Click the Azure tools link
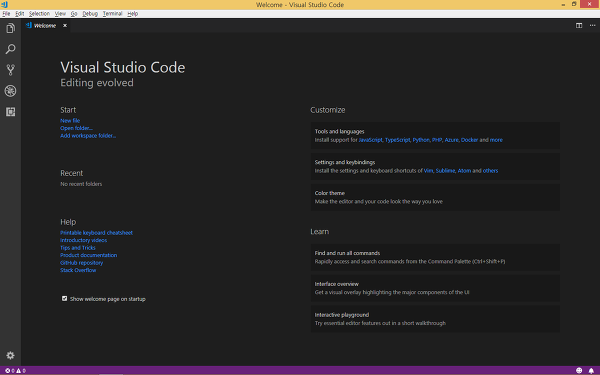 click(x=452, y=140)
